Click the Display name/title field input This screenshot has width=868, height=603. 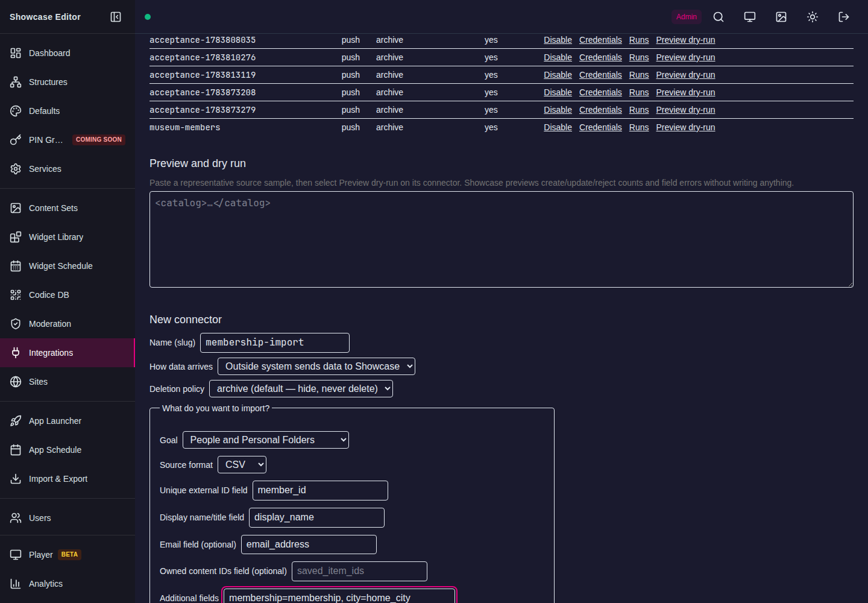tap(316, 517)
